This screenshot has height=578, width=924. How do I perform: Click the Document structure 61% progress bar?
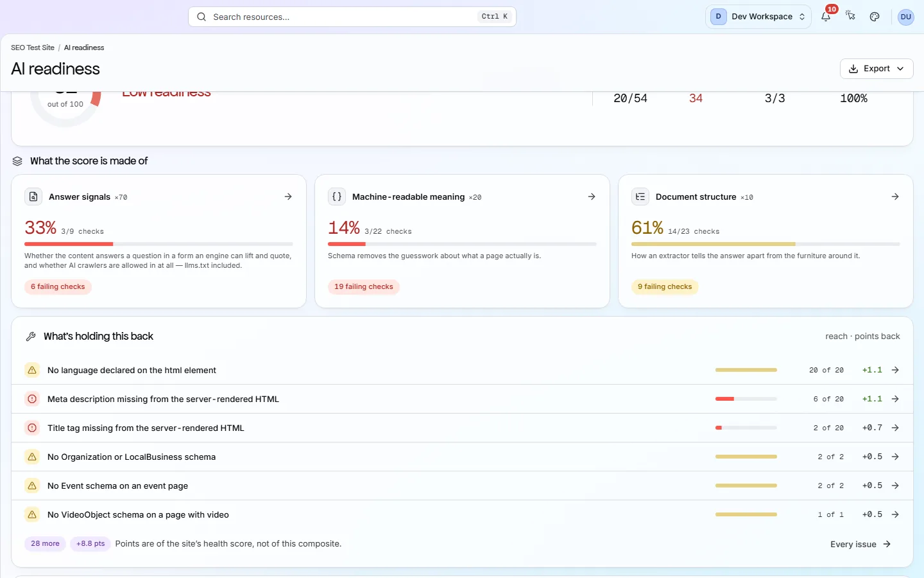pos(766,244)
